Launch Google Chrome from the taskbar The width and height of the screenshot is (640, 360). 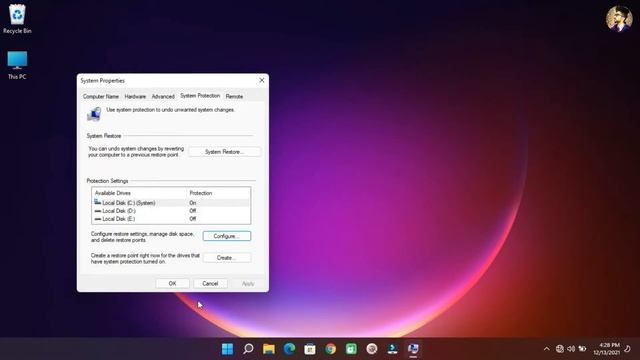coord(331,349)
